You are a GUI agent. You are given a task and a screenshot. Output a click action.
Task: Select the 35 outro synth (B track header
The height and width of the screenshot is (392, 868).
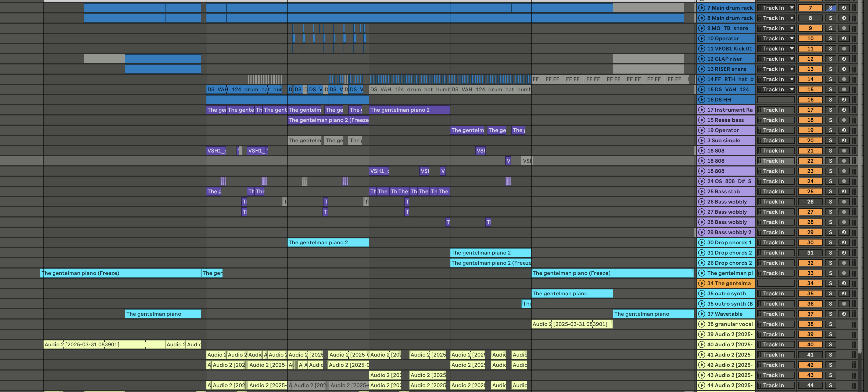point(726,304)
